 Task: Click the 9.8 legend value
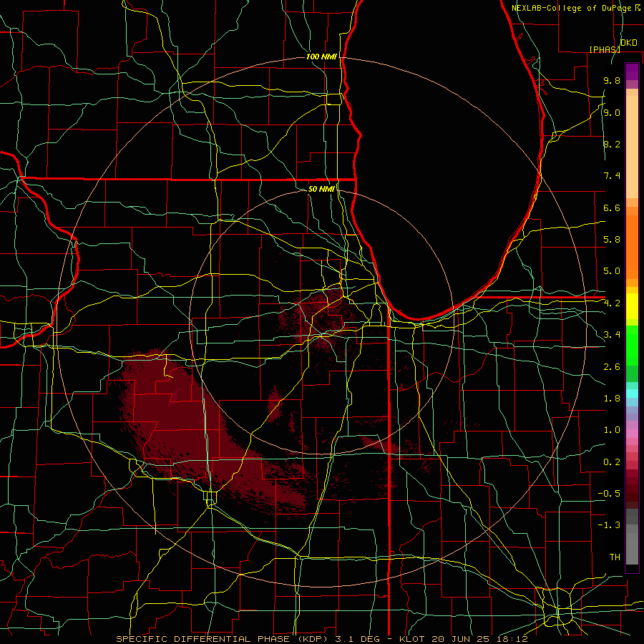pyautogui.click(x=612, y=80)
